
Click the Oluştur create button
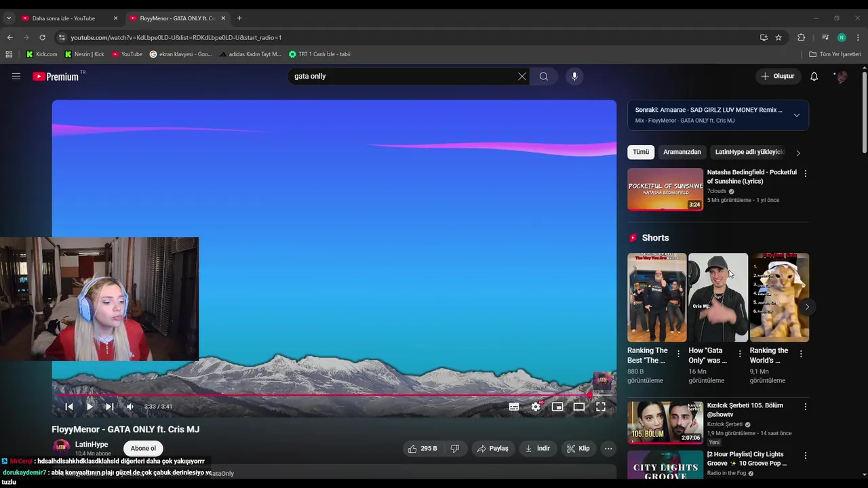tap(778, 77)
